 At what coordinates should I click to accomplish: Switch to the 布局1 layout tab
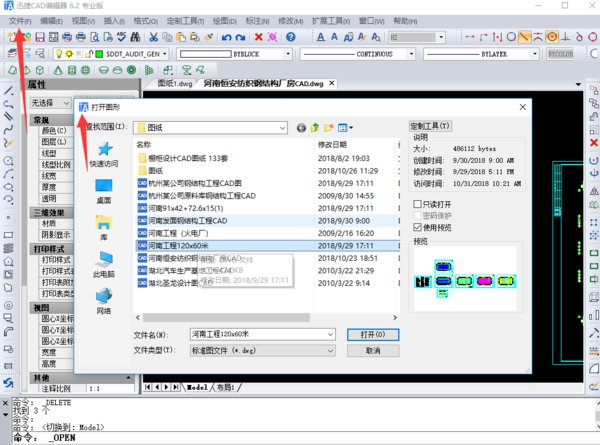pyautogui.click(x=225, y=387)
